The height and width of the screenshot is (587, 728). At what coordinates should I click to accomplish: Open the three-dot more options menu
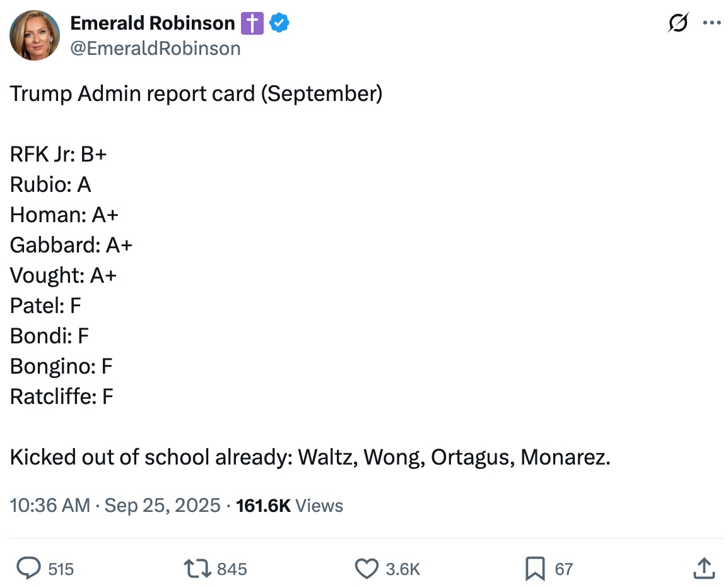pos(712,23)
